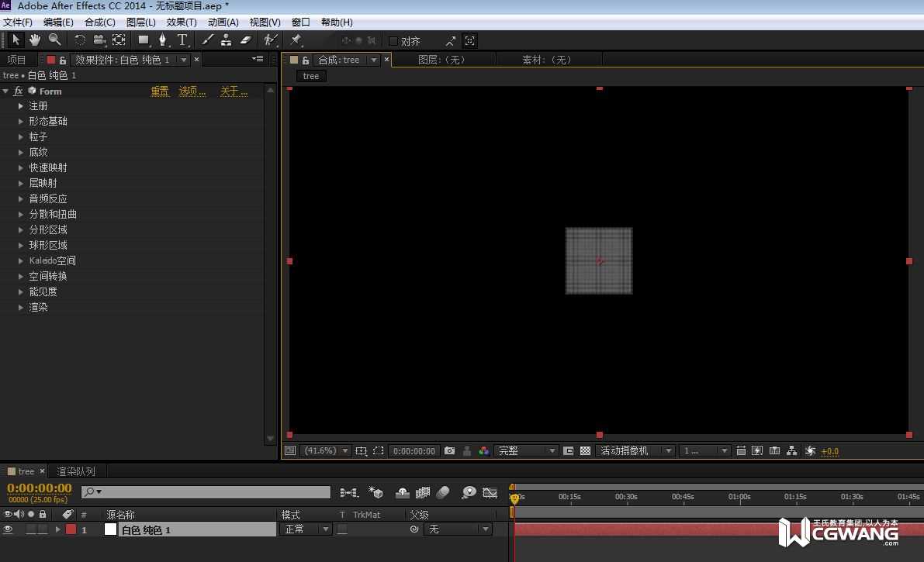The height and width of the screenshot is (562, 924).
Task: Click the viewer timecode 0:00:00:00 button
Action: point(414,451)
